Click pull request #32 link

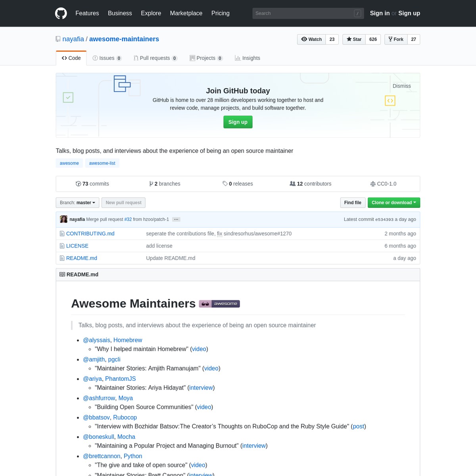pyautogui.click(x=128, y=219)
